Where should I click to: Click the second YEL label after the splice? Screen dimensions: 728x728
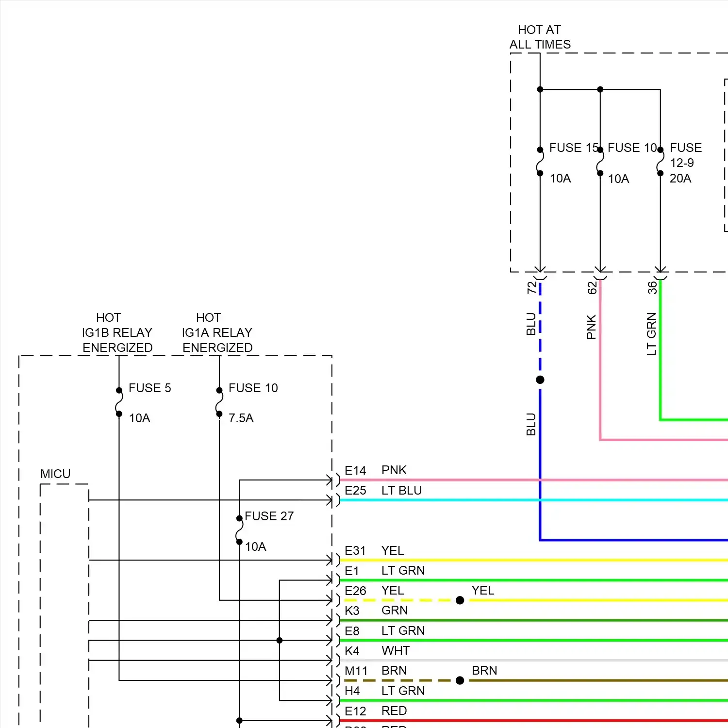[483, 591]
